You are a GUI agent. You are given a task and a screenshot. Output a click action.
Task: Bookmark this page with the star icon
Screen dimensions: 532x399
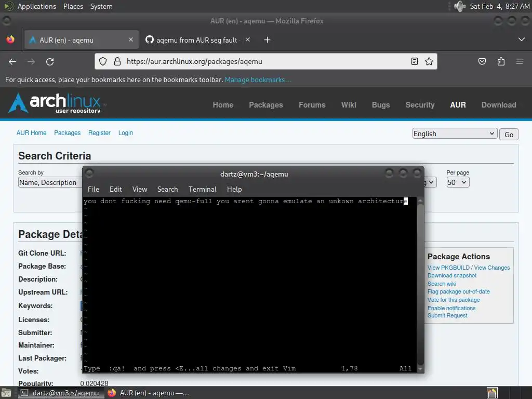pyautogui.click(x=429, y=61)
